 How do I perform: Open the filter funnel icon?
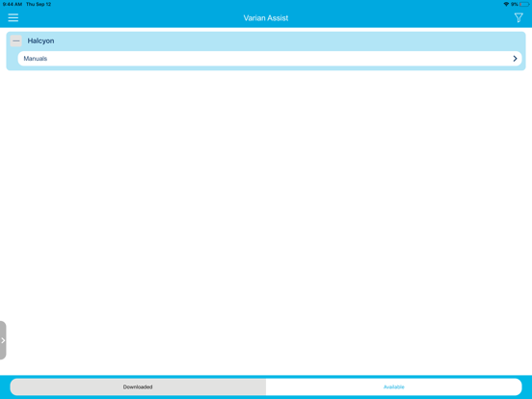[519, 17]
